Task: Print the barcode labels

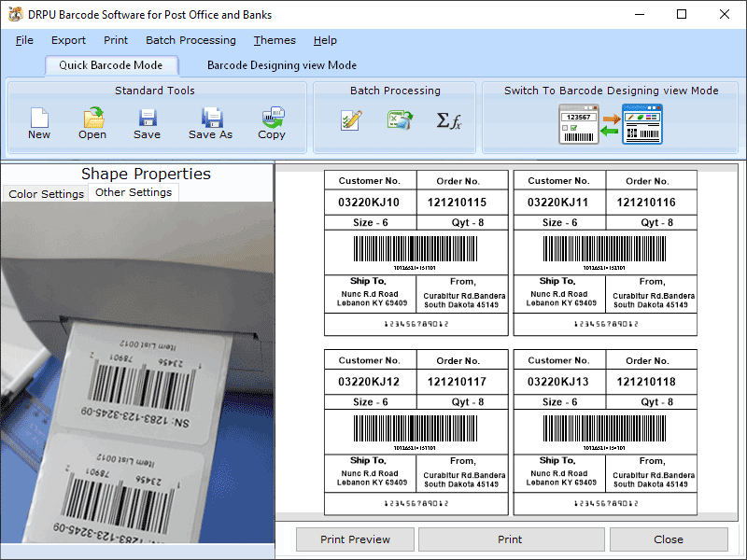Action: (x=510, y=539)
